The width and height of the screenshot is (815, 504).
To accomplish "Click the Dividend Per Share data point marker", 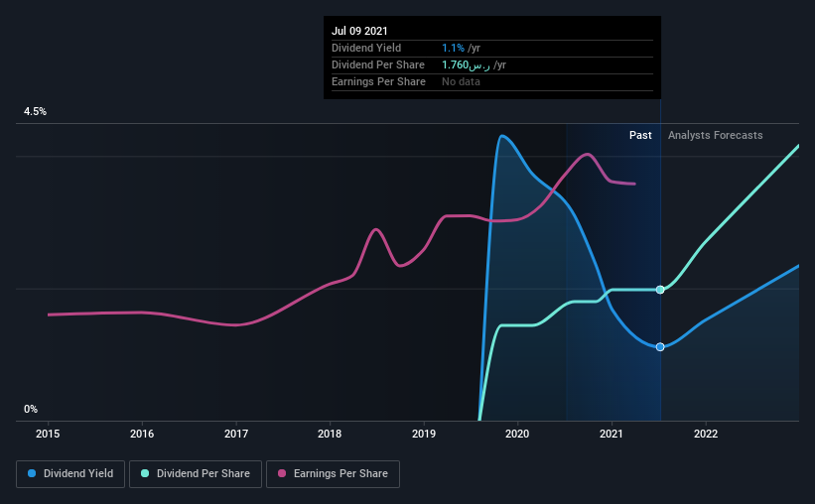I will (x=660, y=290).
